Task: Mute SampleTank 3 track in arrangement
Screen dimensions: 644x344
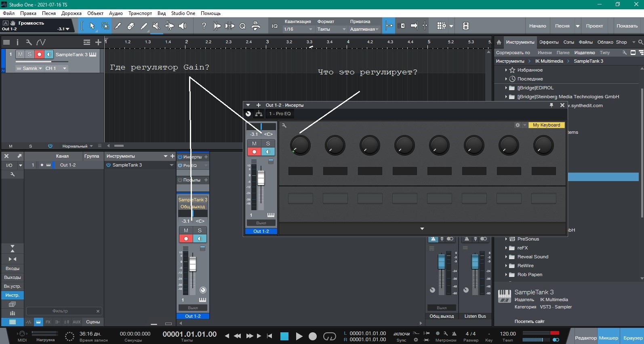Action: tap(21, 54)
